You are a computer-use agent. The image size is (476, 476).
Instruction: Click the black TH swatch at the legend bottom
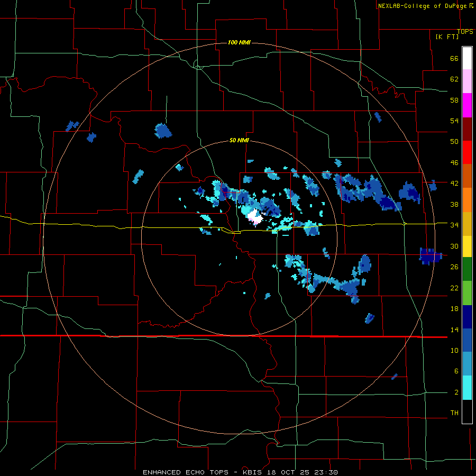(467, 411)
